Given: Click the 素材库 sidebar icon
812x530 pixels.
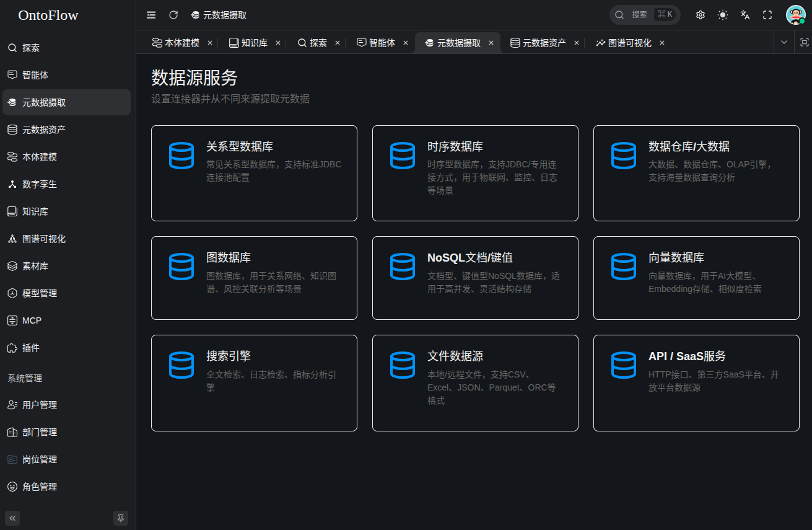Looking at the screenshot, I should (x=12, y=266).
